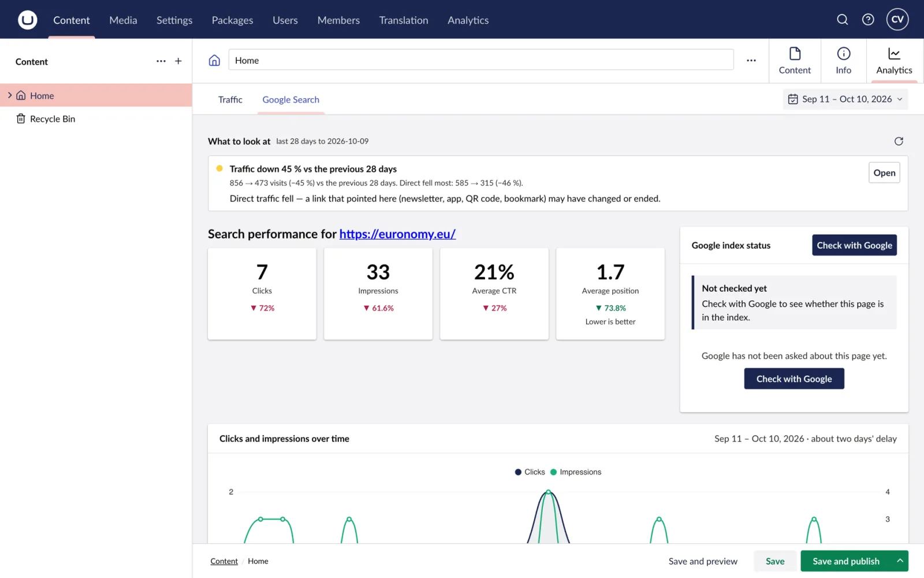Click Check with Google in status header

(854, 245)
